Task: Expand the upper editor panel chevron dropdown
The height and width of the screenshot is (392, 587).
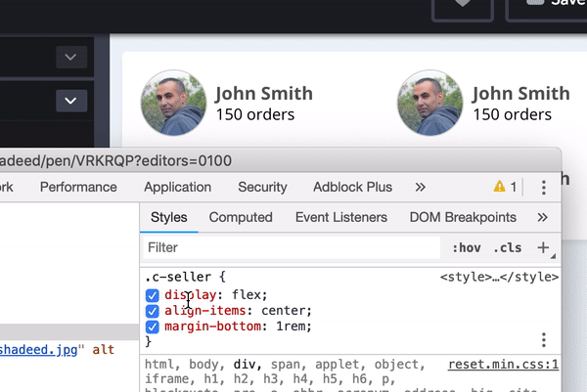Action: 70,58
